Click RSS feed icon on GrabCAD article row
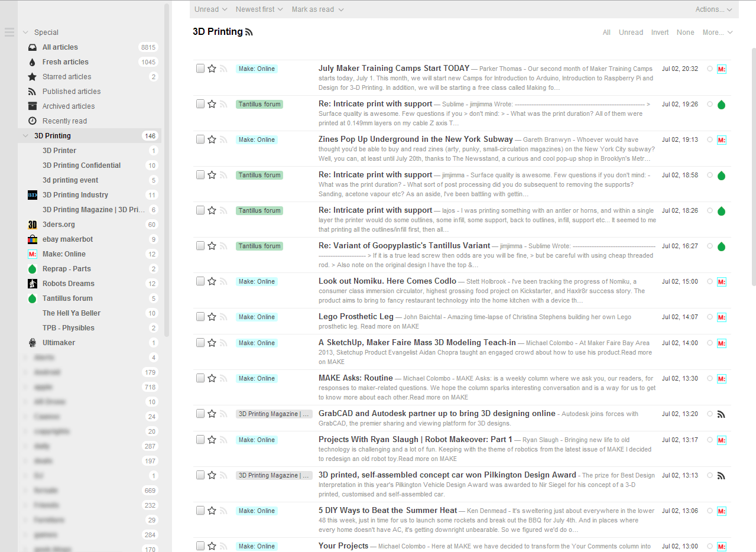Screen dimensions: 756x552 tap(721, 414)
